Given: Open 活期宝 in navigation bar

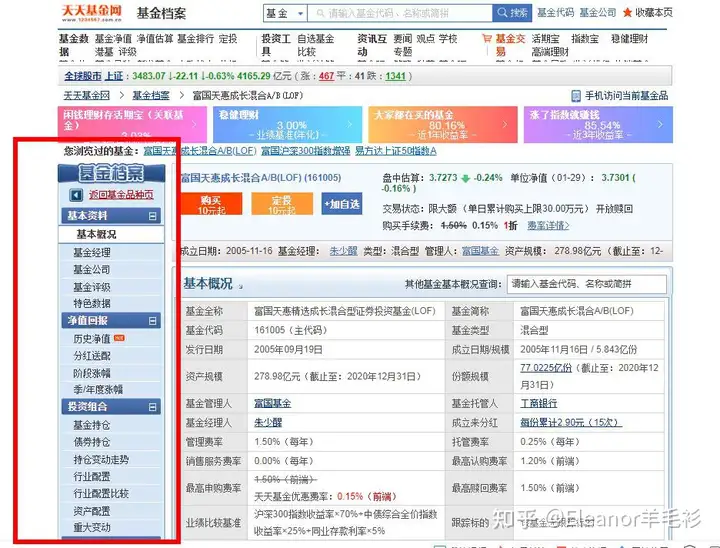Looking at the screenshot, I should click(546, 39).
